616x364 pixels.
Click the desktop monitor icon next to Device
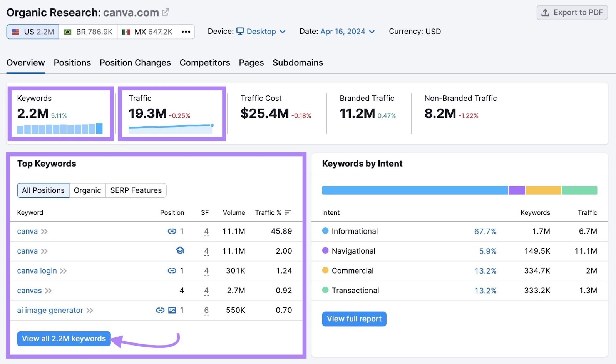click(240, 32)
